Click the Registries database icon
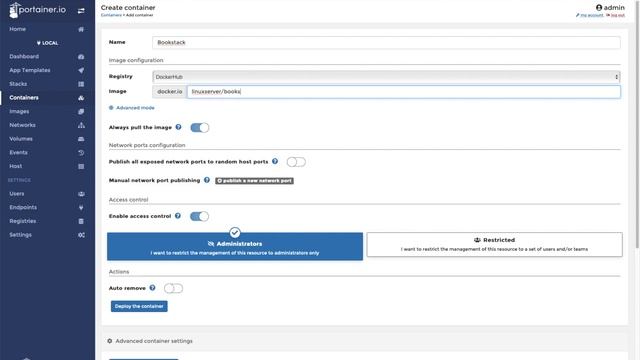This screenshot has width=640, height=360. 81,221
